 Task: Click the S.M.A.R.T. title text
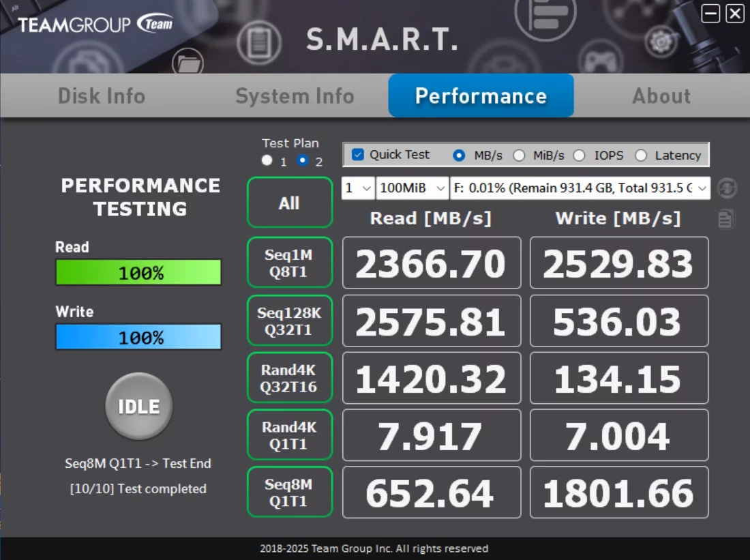coord(382,40)
